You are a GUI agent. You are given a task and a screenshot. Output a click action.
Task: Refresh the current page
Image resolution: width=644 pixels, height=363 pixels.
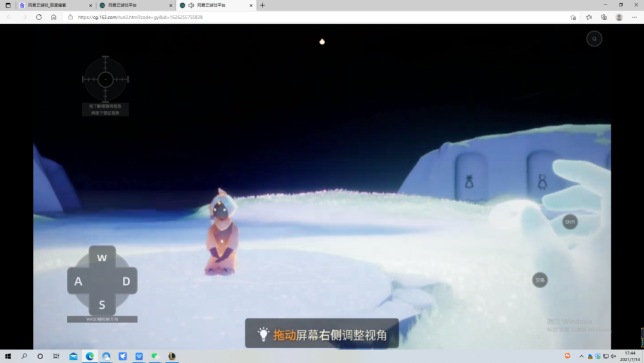pyautogui.click(x=39, y=17)
